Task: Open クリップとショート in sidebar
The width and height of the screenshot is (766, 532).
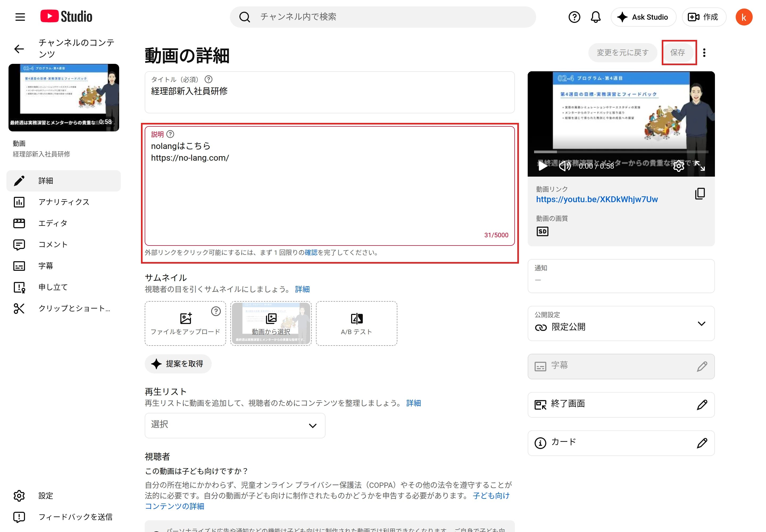Action: point(63,308)
